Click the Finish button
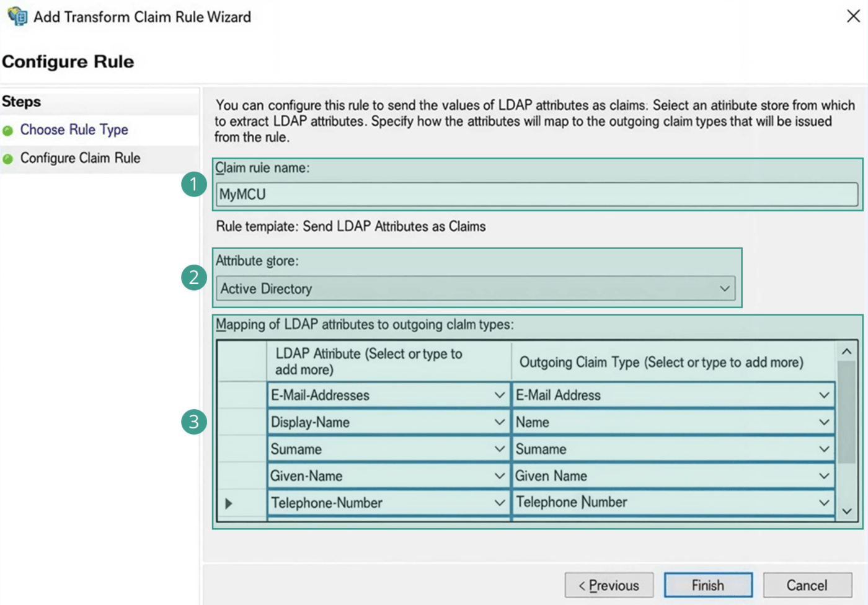 point(708,585)
